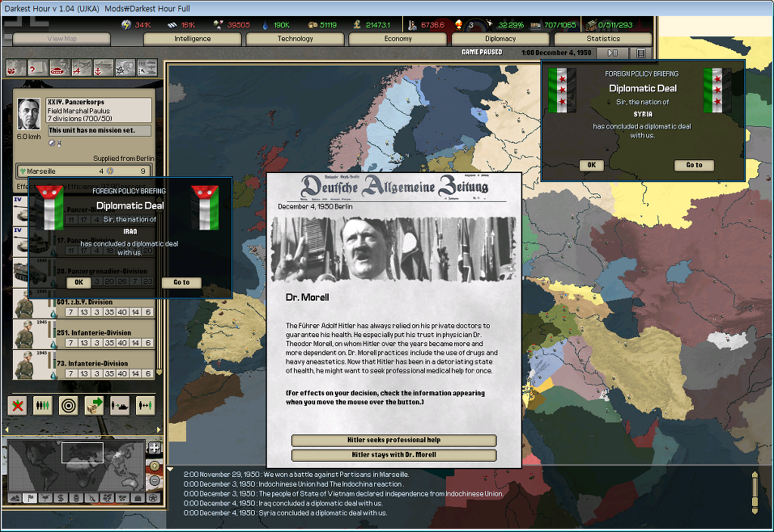Open the unit selection filter icon
774x532 pixels.
point(147,67)
